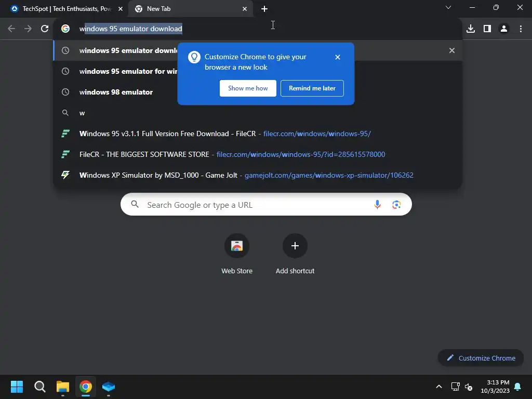Open File Explorer from taskbar
The width and height of the screenshot is (532, 399).
coord(63,387)
